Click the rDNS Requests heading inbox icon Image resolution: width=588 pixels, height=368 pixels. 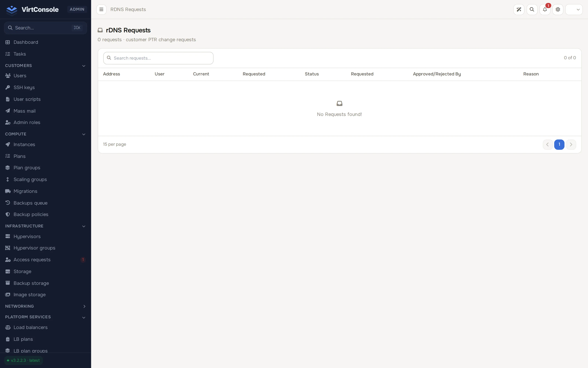point(100,30)
